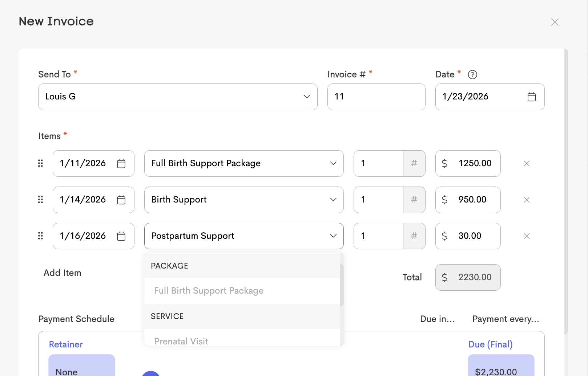588x376 pixels.
Task: Edit quantity for Full Birth Support Package
Action: [x=378, y=163]
